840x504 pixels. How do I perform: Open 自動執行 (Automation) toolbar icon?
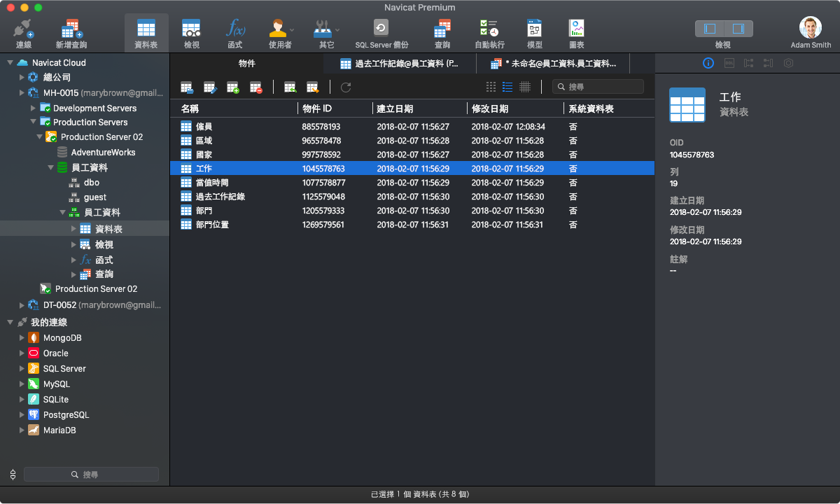489,29
